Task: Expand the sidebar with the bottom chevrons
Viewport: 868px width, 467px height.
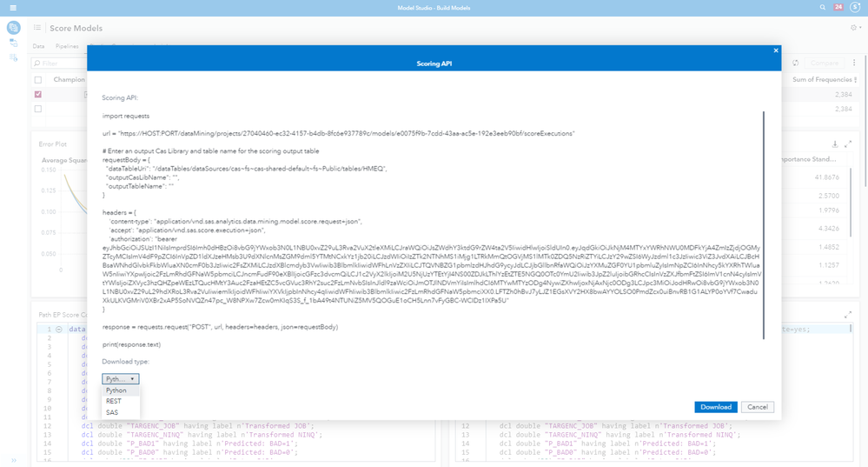Action: tap(14, 460)
